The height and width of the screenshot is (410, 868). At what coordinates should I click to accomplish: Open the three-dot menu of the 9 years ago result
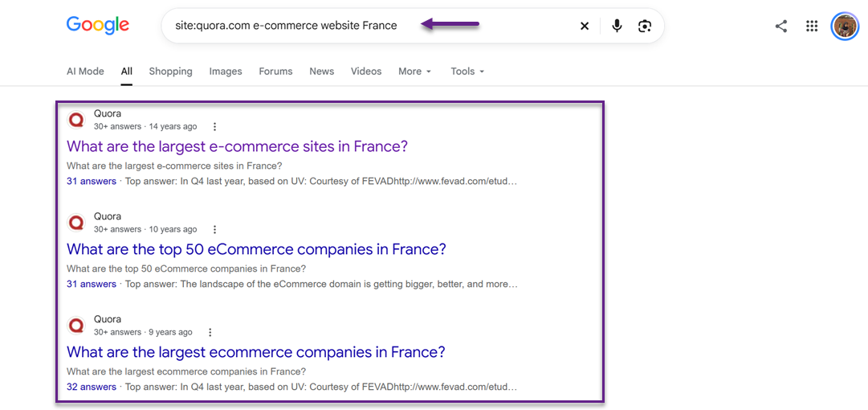[x=210, y=333]
